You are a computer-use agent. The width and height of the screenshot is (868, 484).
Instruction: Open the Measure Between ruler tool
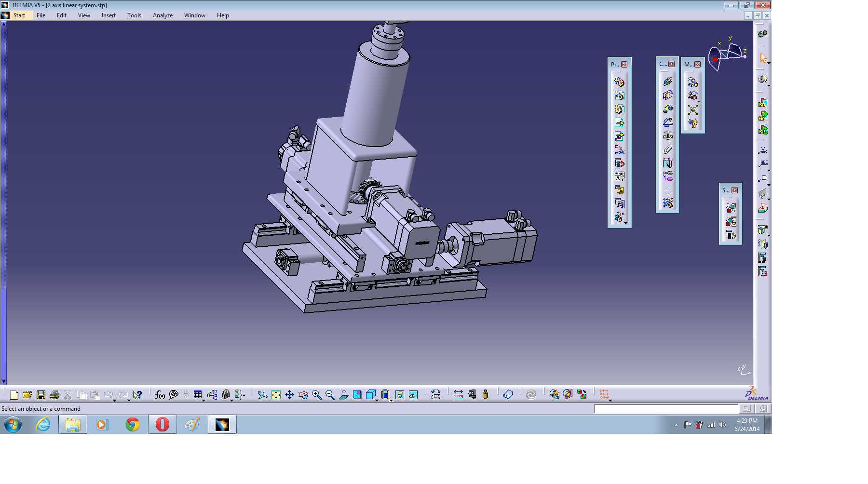458,395
